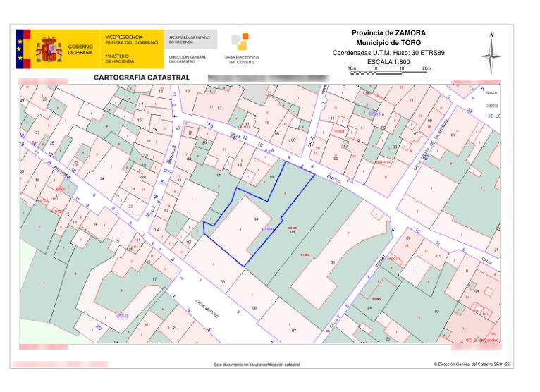The width and height of the screenshot is (540, 392).
Task: Select the 'MINISTERIO DE HACIENDA' text
Action: point(120,59)
